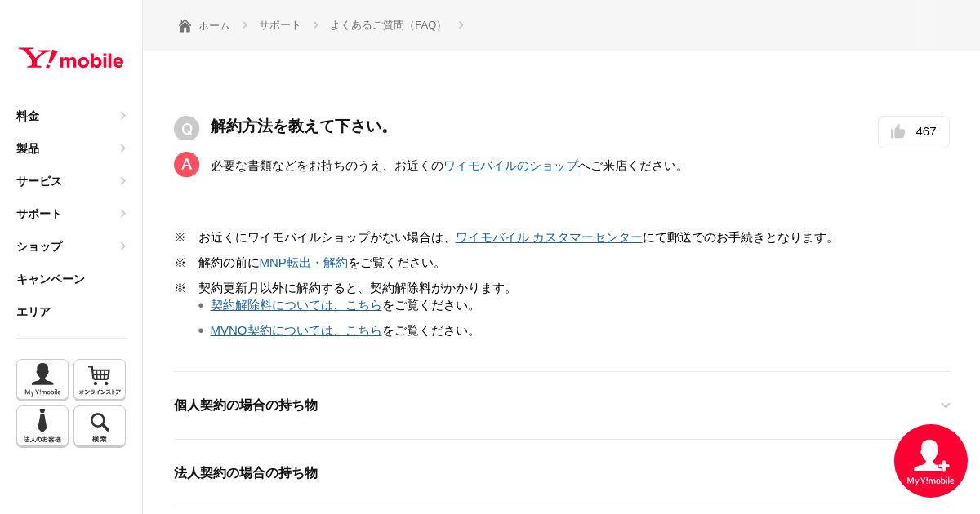Click the gray Q question badge
Image resolution: width=980 pixels, height=514 pixels.
(x=186, y=128)
